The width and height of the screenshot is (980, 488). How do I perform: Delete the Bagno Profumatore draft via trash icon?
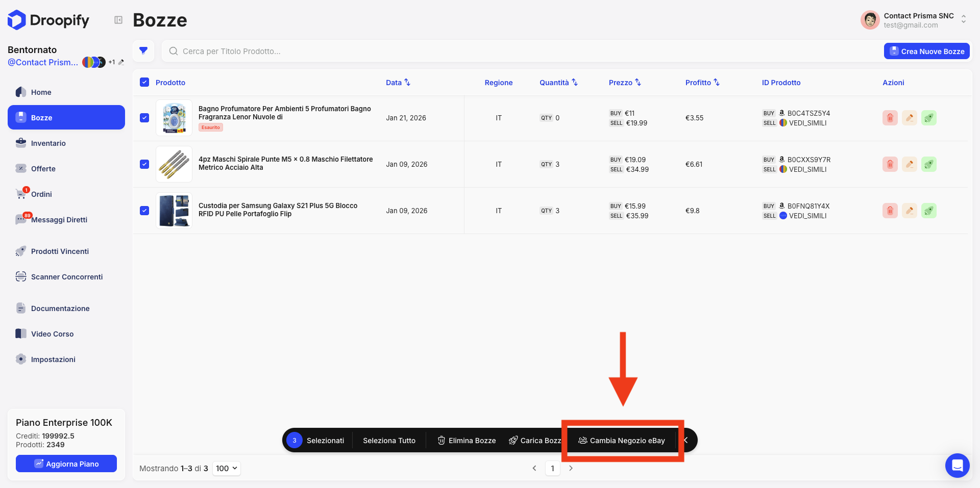tap(890, 118)
